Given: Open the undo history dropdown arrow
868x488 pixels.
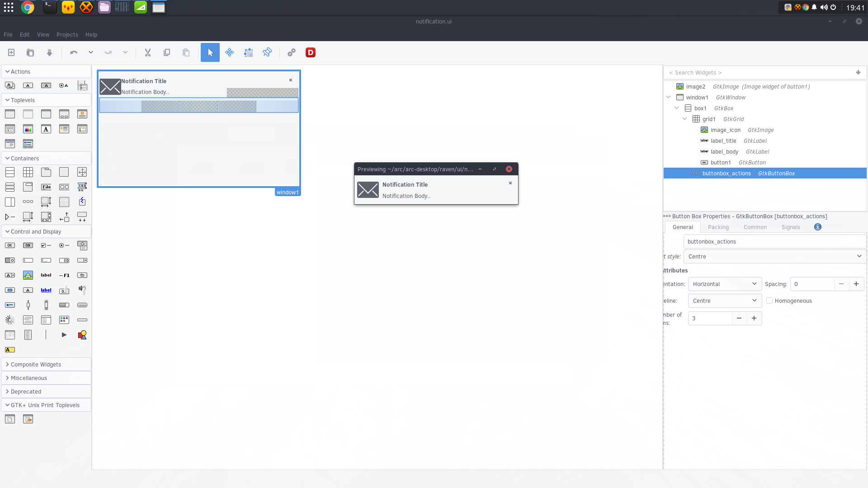Looking at the screenshot, I should click(x=91, y=53).
